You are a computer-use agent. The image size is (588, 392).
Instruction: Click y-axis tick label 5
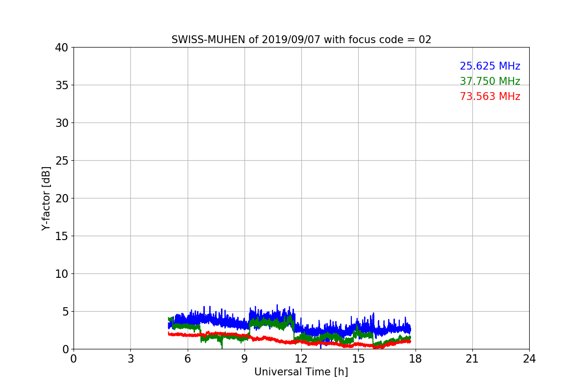(65, 312)
